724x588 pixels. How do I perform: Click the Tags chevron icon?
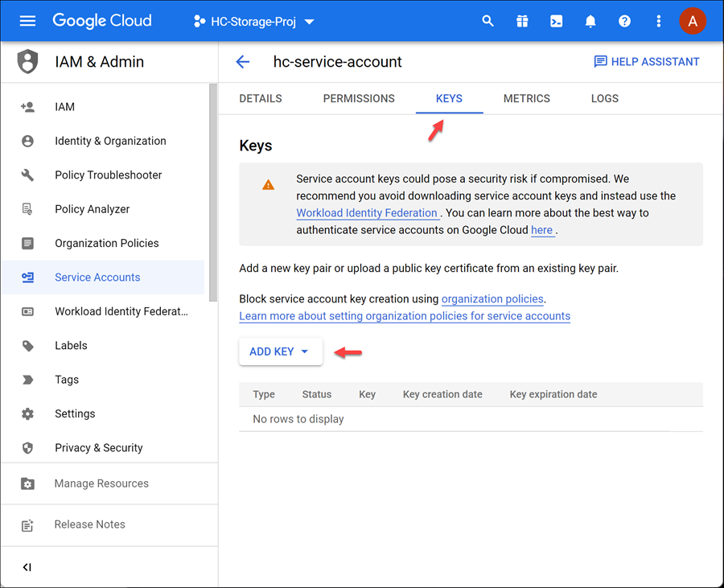pyautogui.click(x=27, y=380)
